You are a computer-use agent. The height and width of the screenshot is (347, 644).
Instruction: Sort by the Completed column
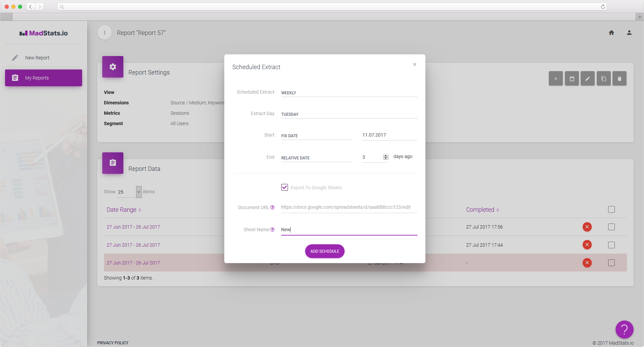(x=482, y=210)
